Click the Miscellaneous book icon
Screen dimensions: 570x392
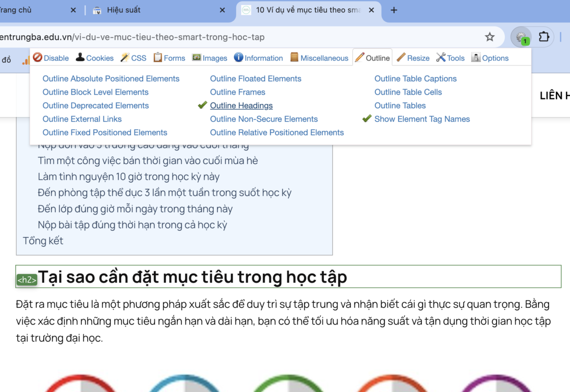294,57
